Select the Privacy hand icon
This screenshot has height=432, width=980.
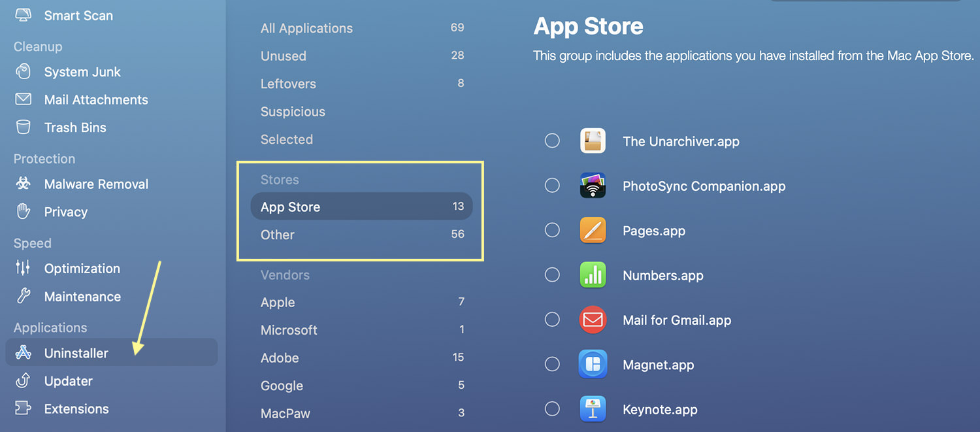tap(24, 212)
